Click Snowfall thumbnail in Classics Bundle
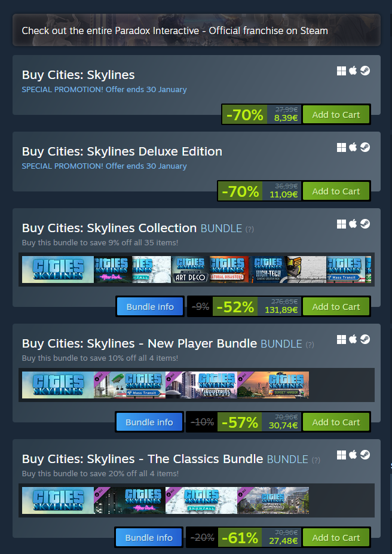 pyautogui.click(x=201, y=501)
